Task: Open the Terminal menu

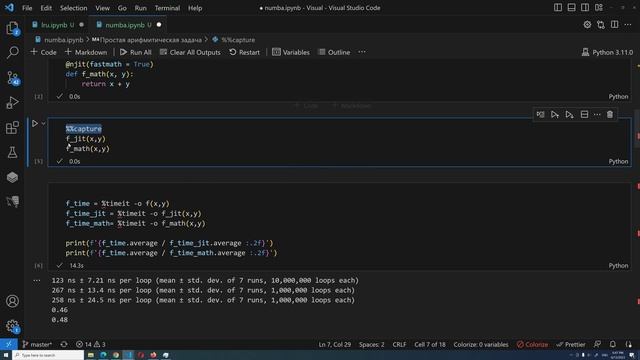Action: tap(167, 8)
